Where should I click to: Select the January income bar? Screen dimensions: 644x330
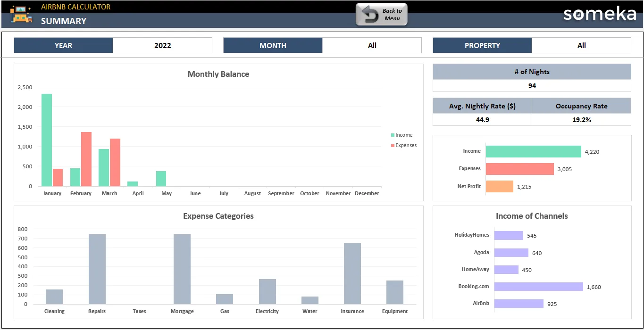pyautogui.click(x=47, y=140)
